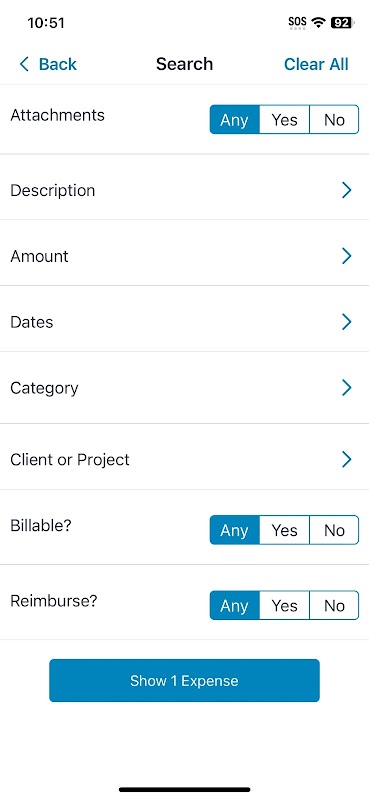The height and width of the screenshot is (800, 369).
Task: Set Attachments filter to Yes
Action: (x=284, y=120)
